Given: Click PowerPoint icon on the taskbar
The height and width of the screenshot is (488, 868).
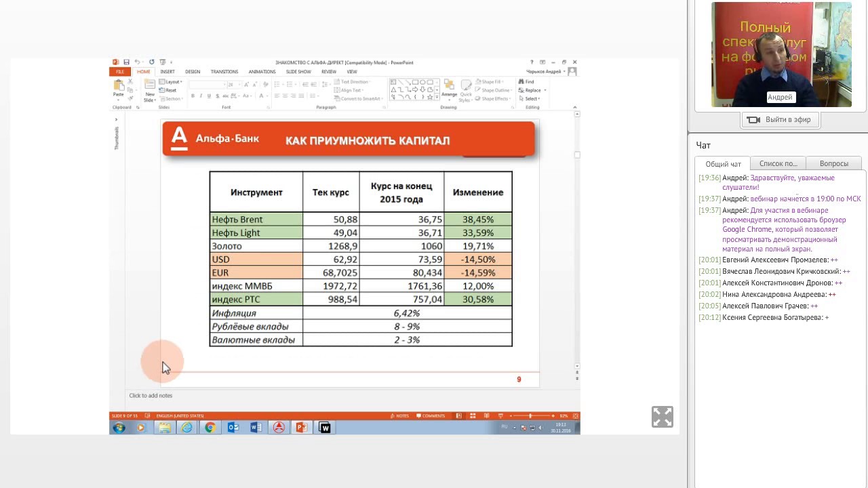Looking at the screenshot, I should [x=302, y=428].
